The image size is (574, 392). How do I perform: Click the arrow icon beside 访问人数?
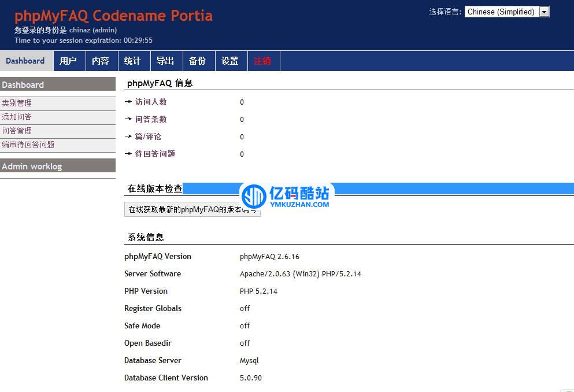[128, 102]
